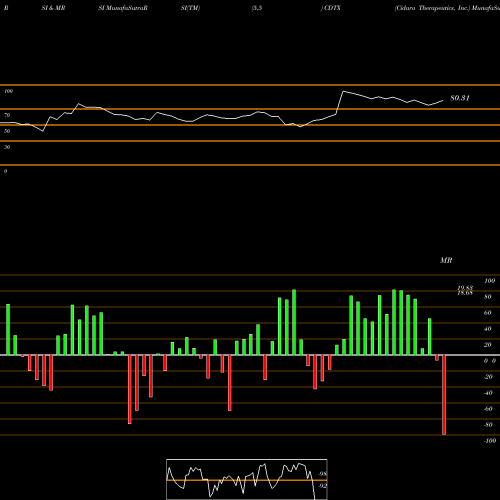Click the MR label above the histogram
Viewport: 500px width, 500px height.
pyautogui.click(x=446, y=260)
